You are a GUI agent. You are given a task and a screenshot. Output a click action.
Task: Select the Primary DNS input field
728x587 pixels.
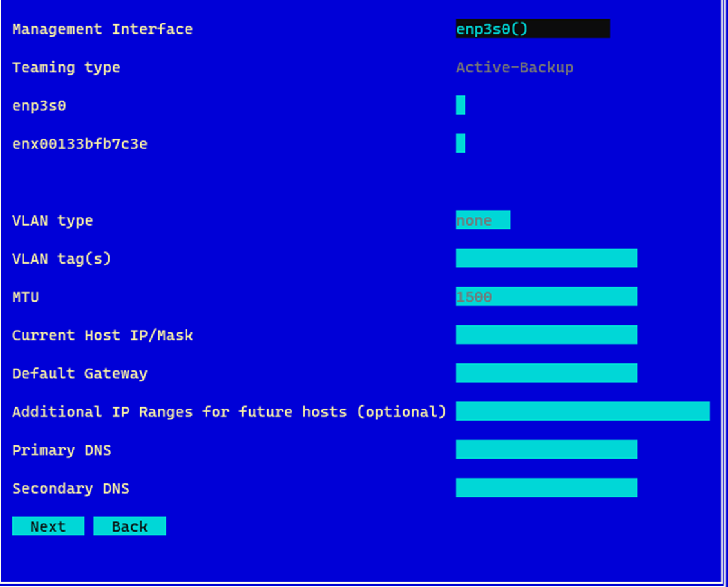click(546, 450)
